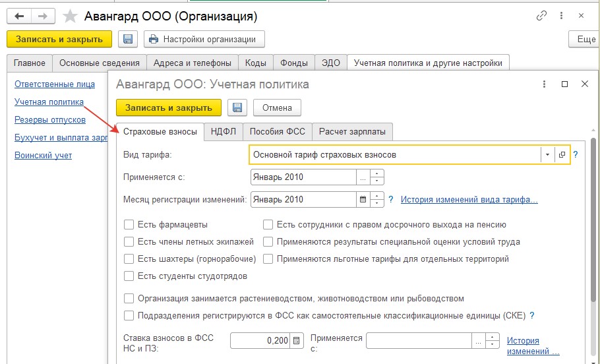
Task: Enable 'Есть фармацевты' checkbox
Action: coord(129,224)
